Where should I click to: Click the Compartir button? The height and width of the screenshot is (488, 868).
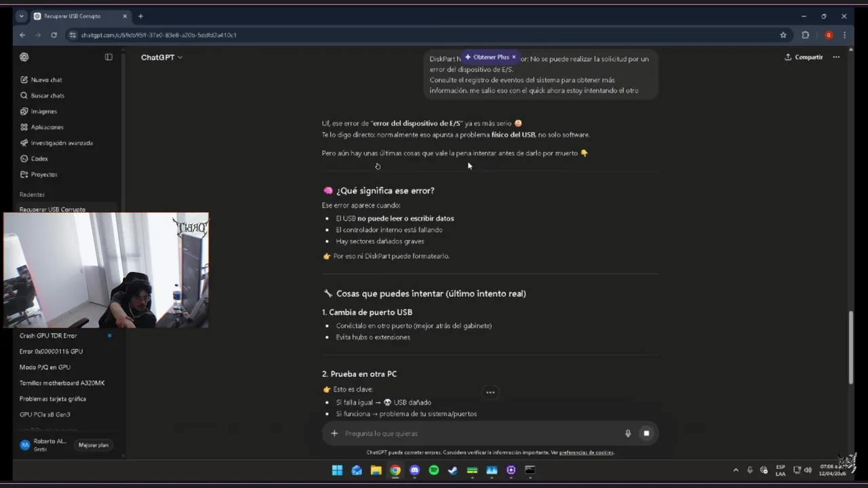pyautogui.click(x=804, y=57)
